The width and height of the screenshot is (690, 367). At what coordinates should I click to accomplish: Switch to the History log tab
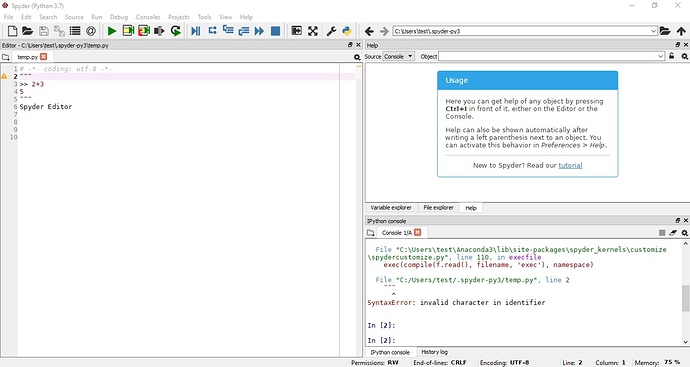(x=434, y=352)
